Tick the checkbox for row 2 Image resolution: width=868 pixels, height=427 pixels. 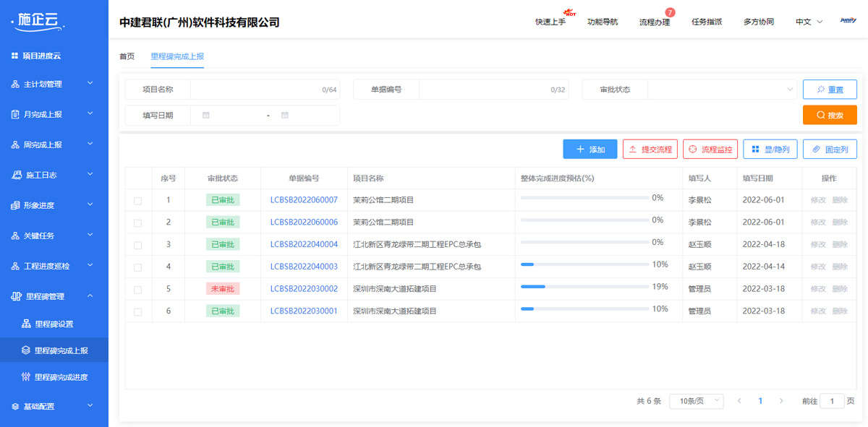[x=137, y=223]
